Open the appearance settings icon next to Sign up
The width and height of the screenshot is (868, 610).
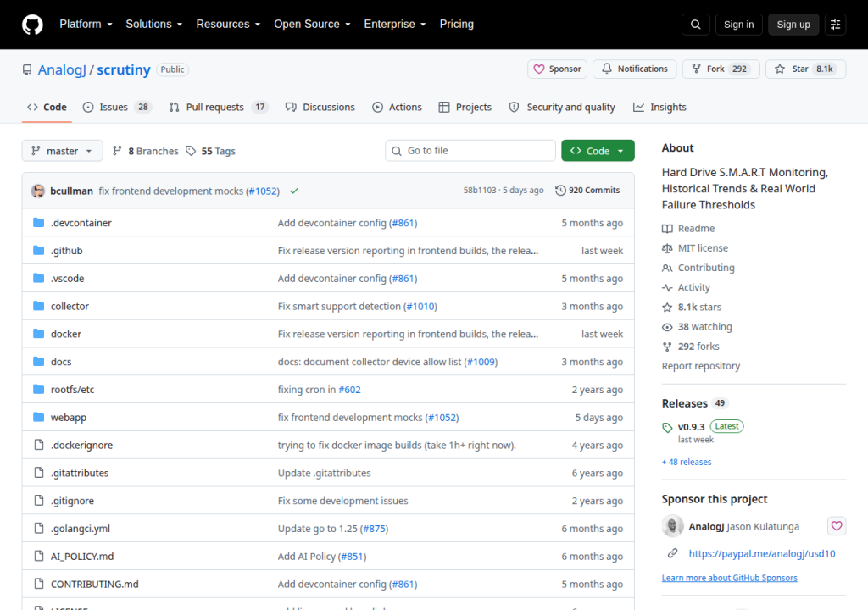pyautogui.click(x=835, y=25)
